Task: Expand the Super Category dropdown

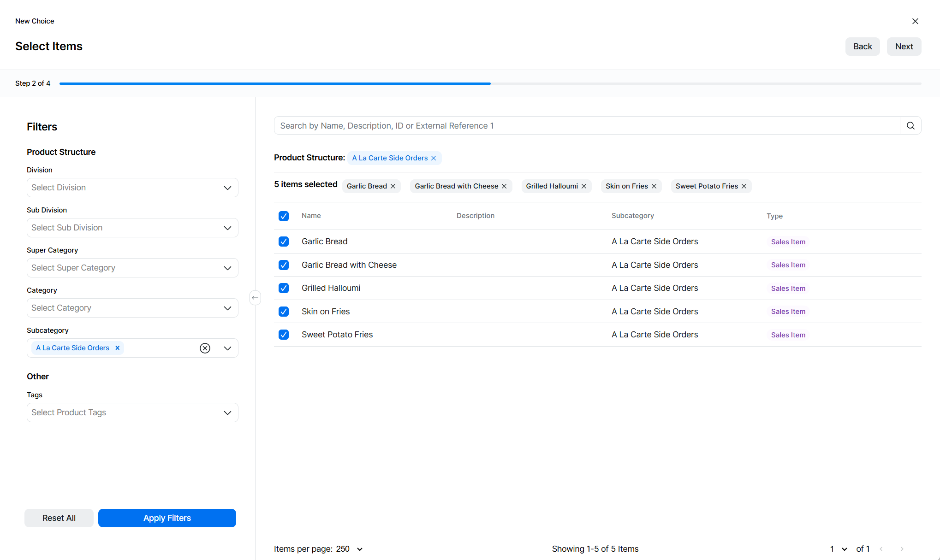Action: 227,268
